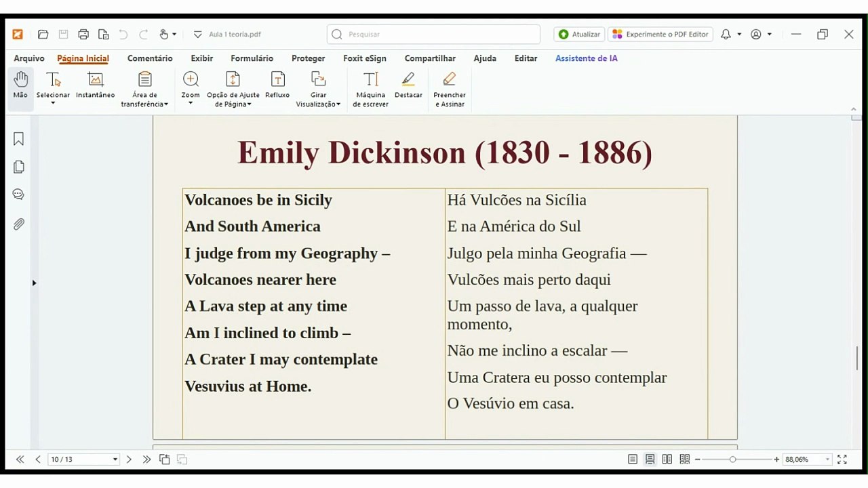Viewport: 868px width, 488px height.
Task: Open the 88,06% zoom level dropdown
Action: [827, 460]
